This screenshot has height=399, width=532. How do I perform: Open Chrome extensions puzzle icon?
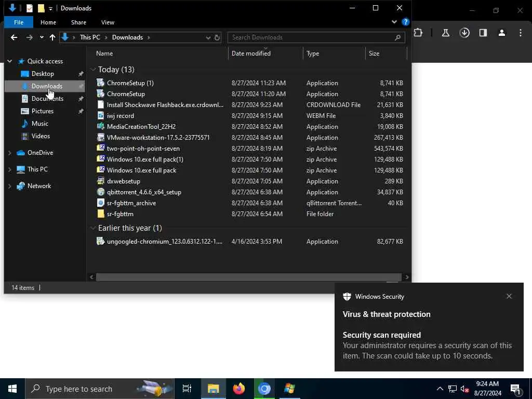coord(418,33)
